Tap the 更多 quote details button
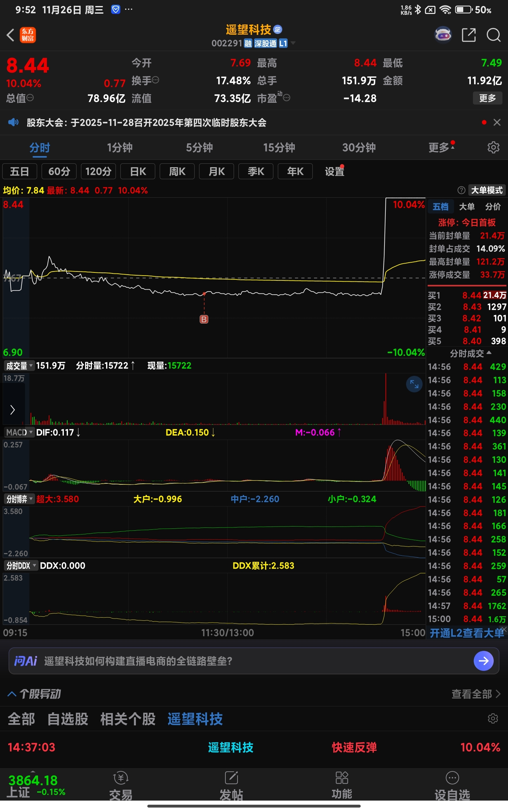This screenshot has width=508, height=812. (x=487, y=98)
